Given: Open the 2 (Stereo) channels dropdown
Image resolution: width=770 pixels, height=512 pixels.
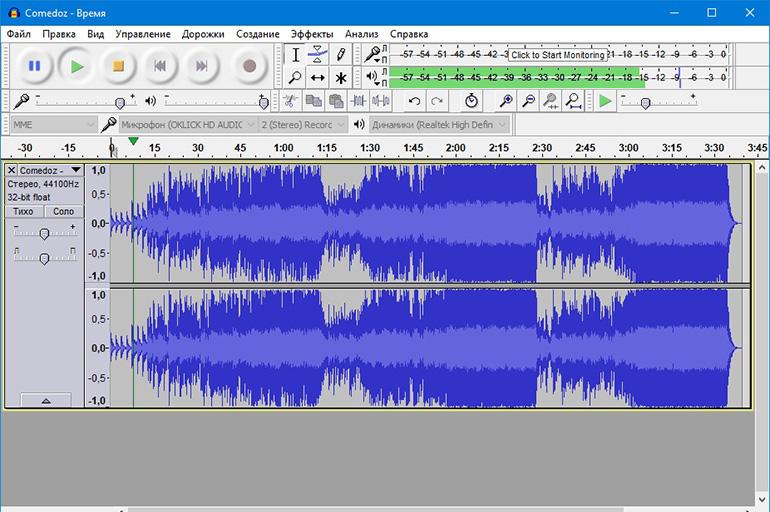Looking at the screenshot, I should click(303, 125).
